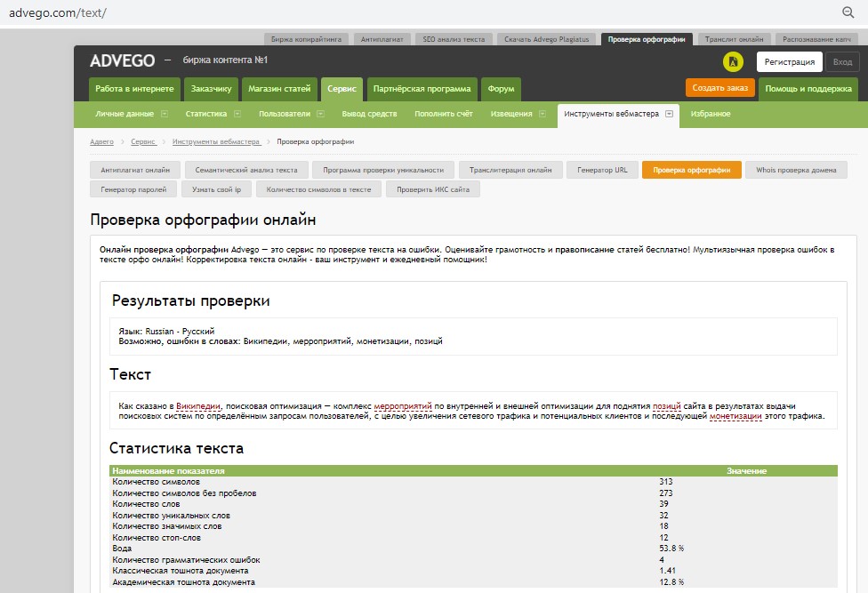Click the yellow Advego round badge icon
The height and width of the screenshot is (593, 868).
click(733, 61)
